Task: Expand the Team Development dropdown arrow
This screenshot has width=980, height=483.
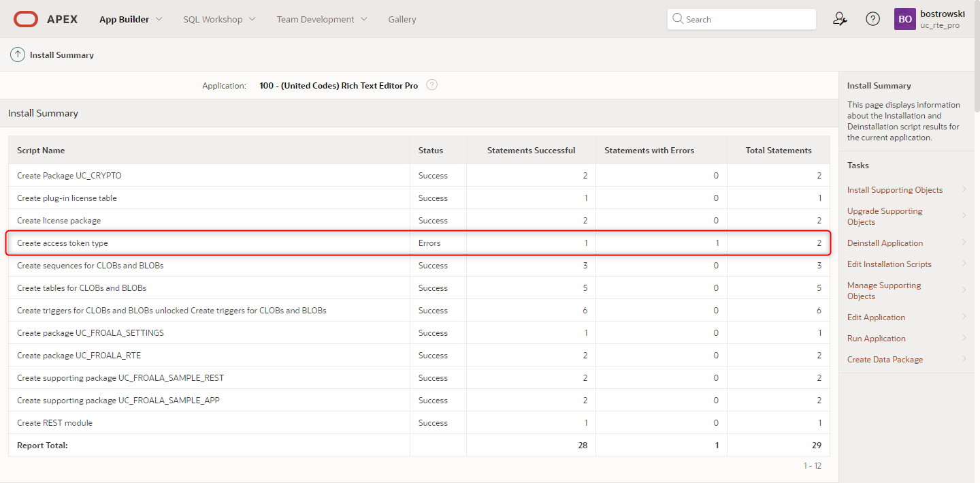Action: (363, 19)
